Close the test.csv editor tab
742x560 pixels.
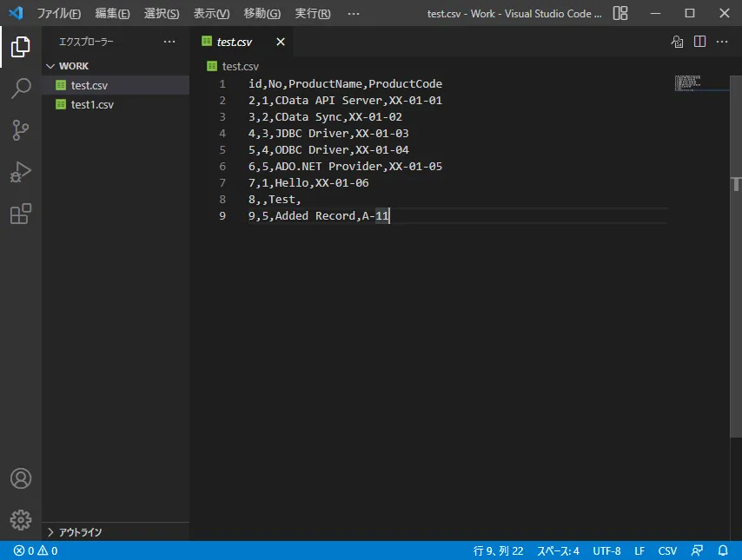[x=281, y=42]
